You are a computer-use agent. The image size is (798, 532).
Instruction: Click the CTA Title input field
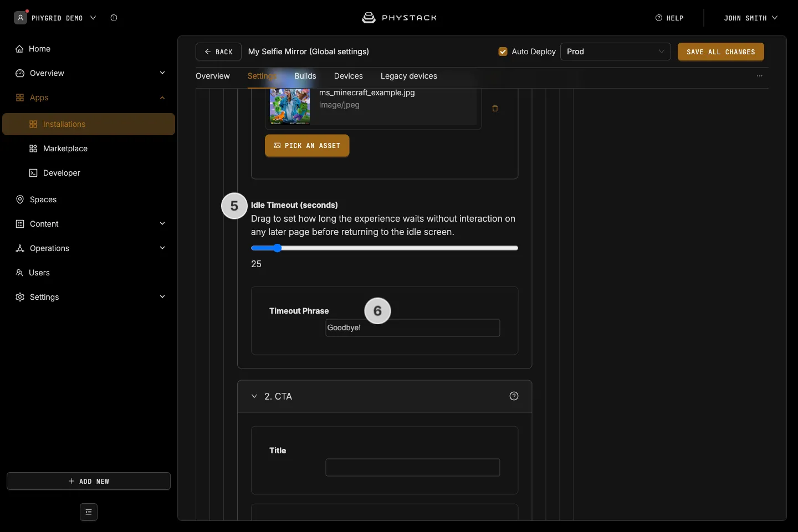click(413, 467)
